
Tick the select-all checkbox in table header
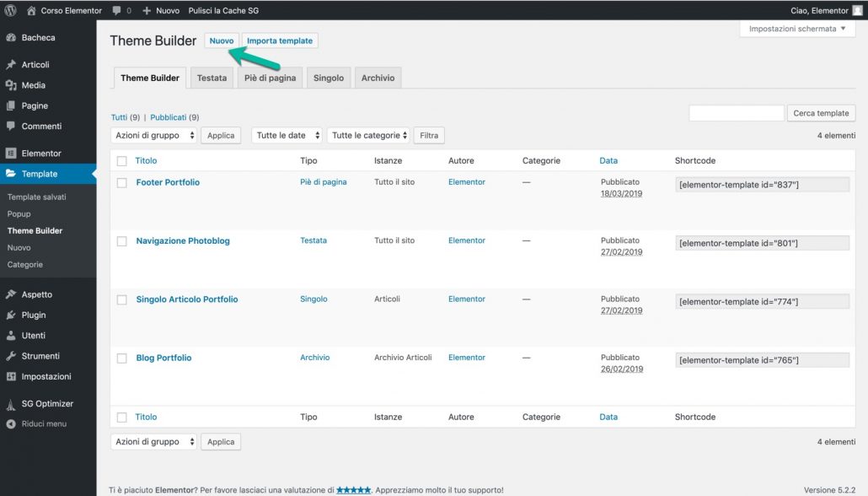(122, 161)
